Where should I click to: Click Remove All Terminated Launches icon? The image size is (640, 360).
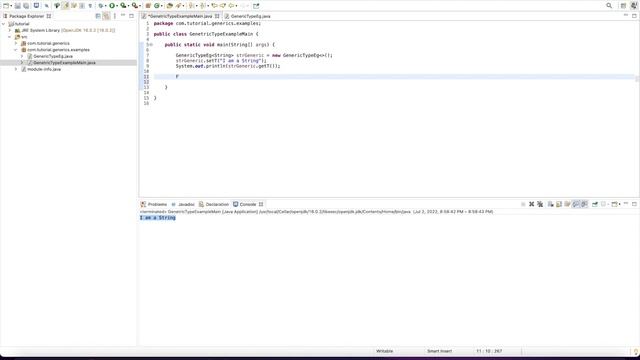tap(540, 204)
